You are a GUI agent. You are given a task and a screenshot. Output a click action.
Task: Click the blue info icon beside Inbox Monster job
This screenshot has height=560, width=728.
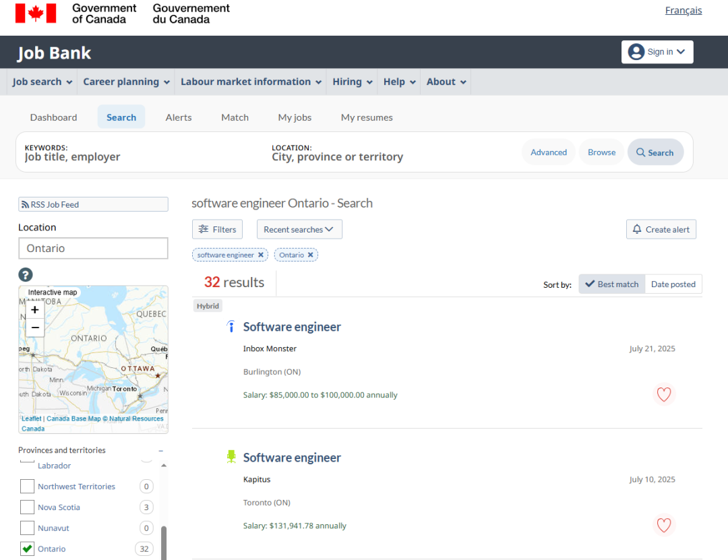[231, 326]
